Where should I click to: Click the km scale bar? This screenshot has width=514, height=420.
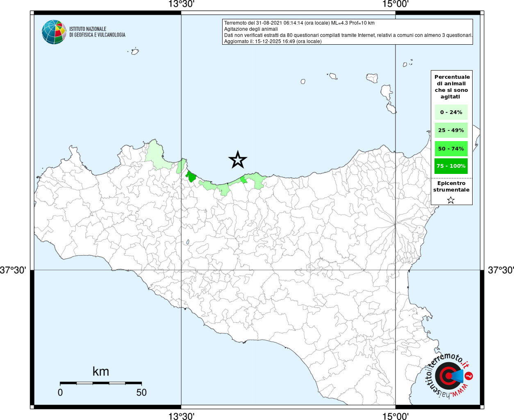[101, 383]
